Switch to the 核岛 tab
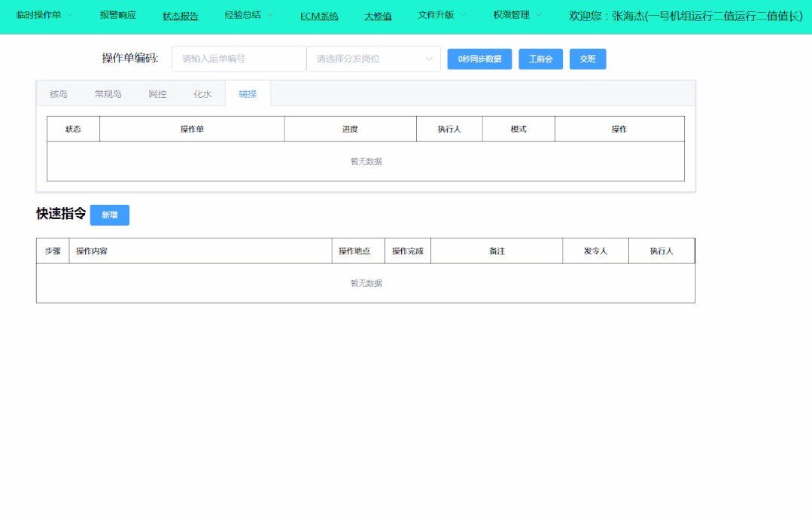812x518 pixels. coord(59,94)
